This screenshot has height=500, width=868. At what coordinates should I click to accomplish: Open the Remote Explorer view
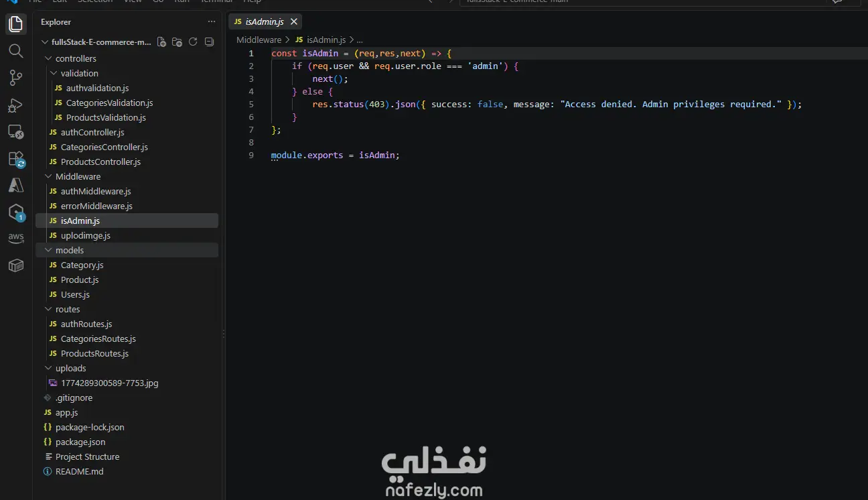[16, 132]
